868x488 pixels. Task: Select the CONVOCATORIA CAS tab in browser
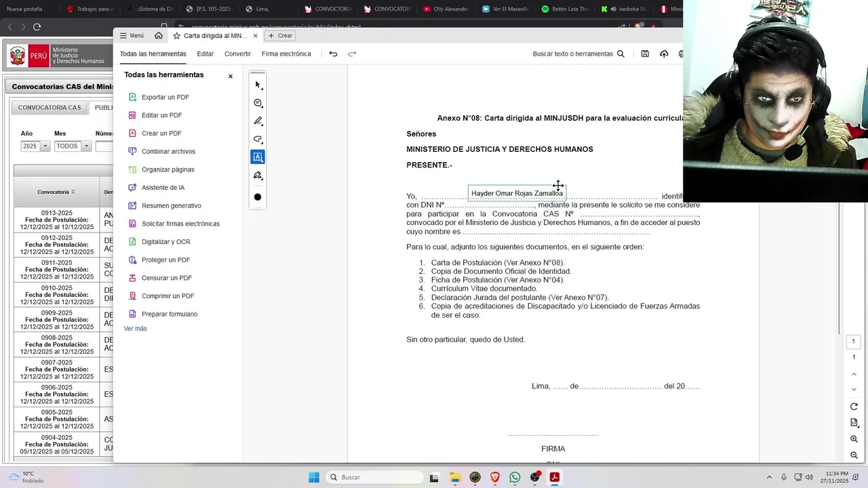click(x=49, y=108)
